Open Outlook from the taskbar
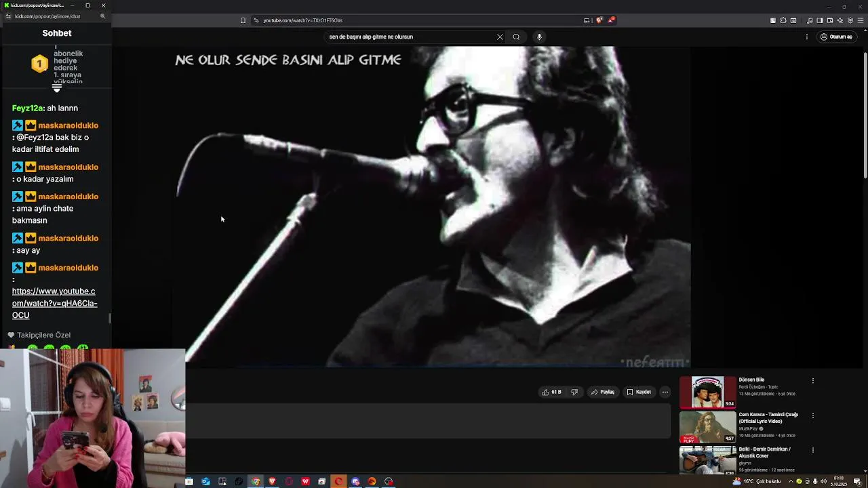This screenshot has width=868, height=488. point(205,481)
